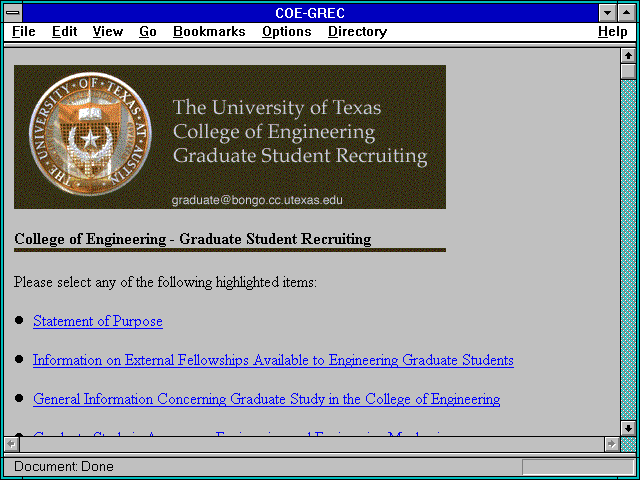Click the 'College of Engineering - Graduate Student Recruiting' heading
The width and height of the screenshot is (640, 480).
[x=193, y=239]
